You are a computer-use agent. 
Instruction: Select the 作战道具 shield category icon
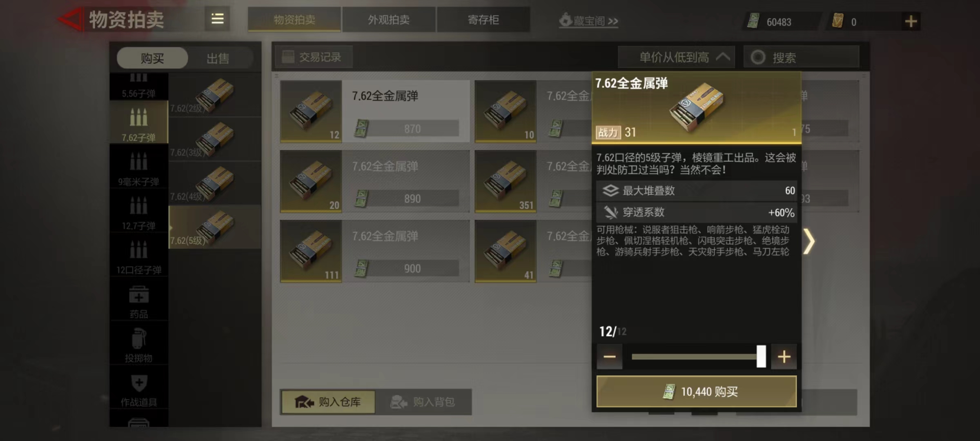[139, 383]
